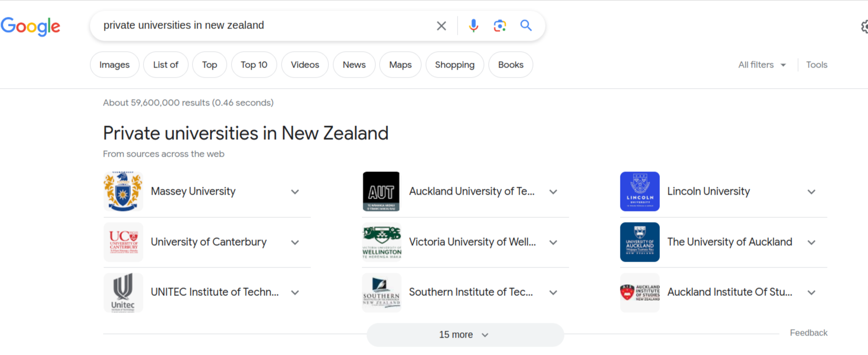Viewport: 868px width, 355px height.
Task: Expand Lincoln University chevron
Action: [x=812, y=192]
